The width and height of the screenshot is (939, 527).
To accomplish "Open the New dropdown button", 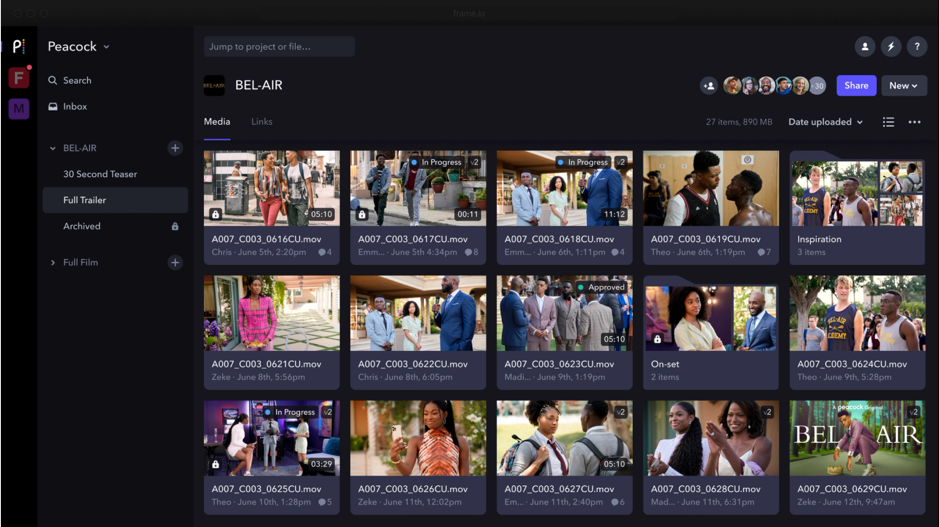I will click(903, 86).
